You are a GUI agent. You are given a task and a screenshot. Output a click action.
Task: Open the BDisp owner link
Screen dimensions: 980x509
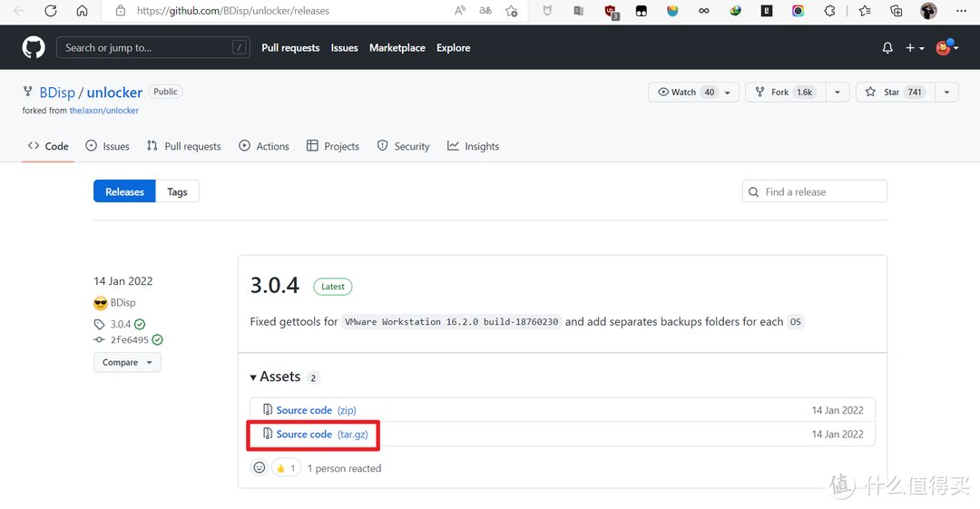point(57,93)
